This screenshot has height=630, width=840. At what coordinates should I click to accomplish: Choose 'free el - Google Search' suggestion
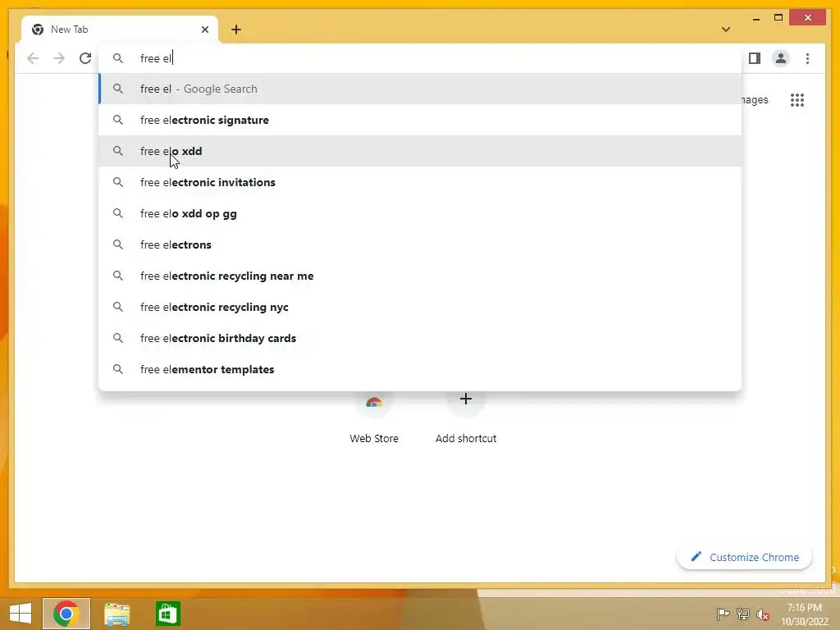(421, 89)
